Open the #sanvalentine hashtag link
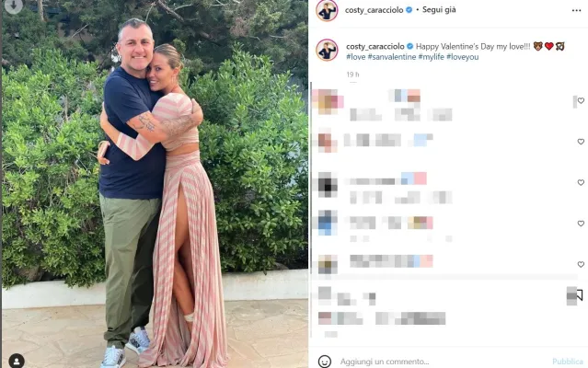Viewport: 588px width, 368px height. tap(392, 57)
